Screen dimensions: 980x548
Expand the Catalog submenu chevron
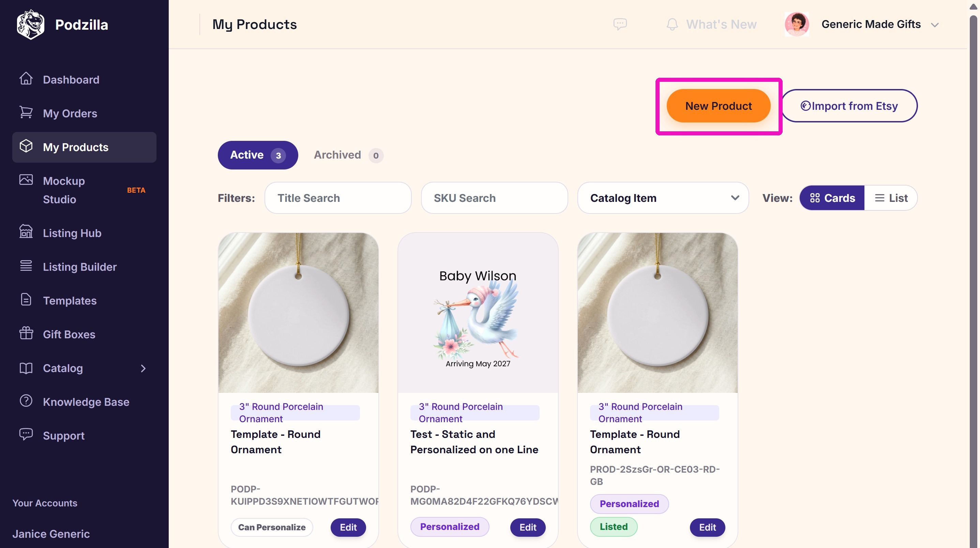point(143,368)
